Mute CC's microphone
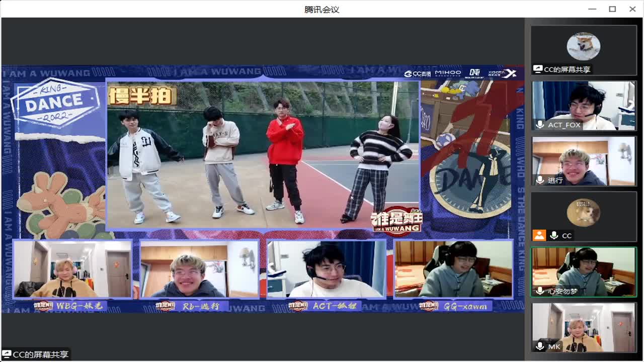 [x=552, y=235]
